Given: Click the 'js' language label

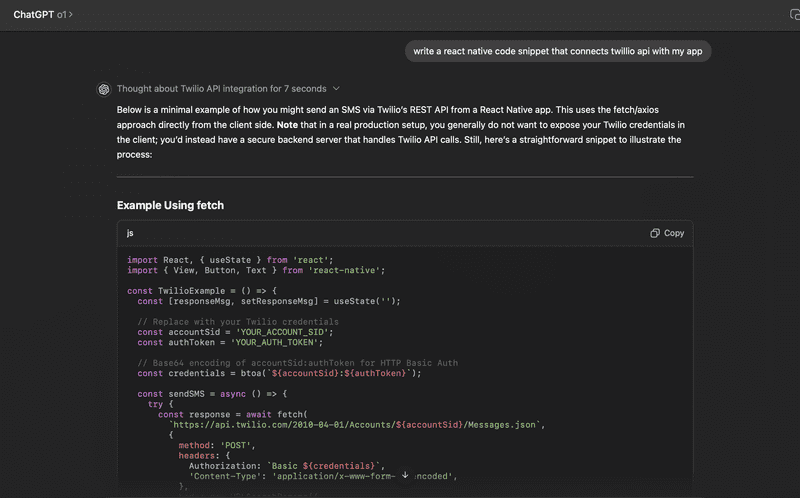Looking at the screenshot, I should point(130,233).
